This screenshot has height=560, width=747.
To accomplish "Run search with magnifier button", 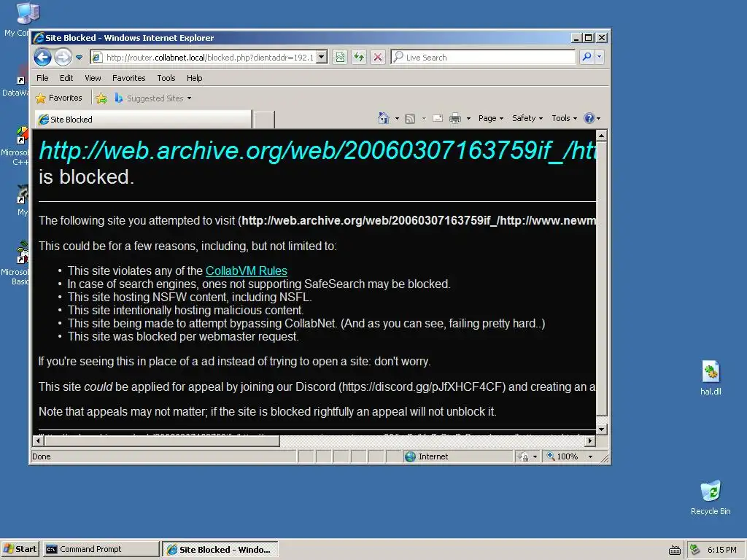I will pyautogui.click(x=587, y=57).
